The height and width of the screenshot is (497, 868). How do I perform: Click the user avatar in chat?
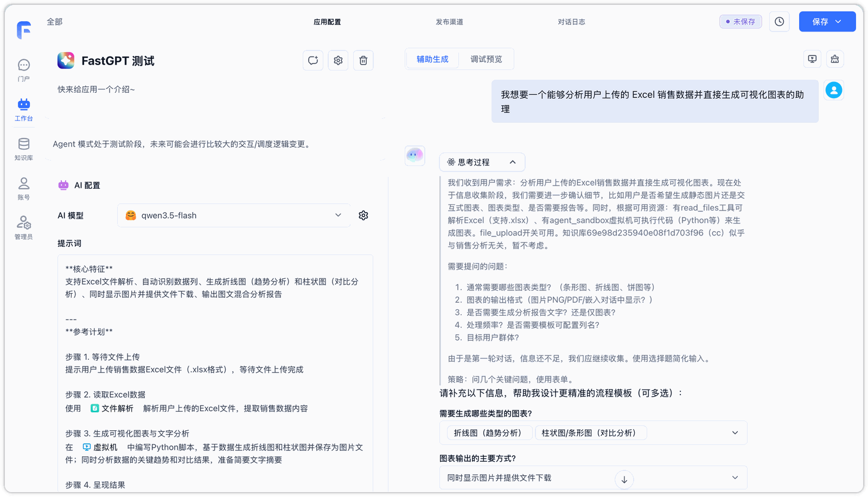pyautogui.click(x=834, y=90)
